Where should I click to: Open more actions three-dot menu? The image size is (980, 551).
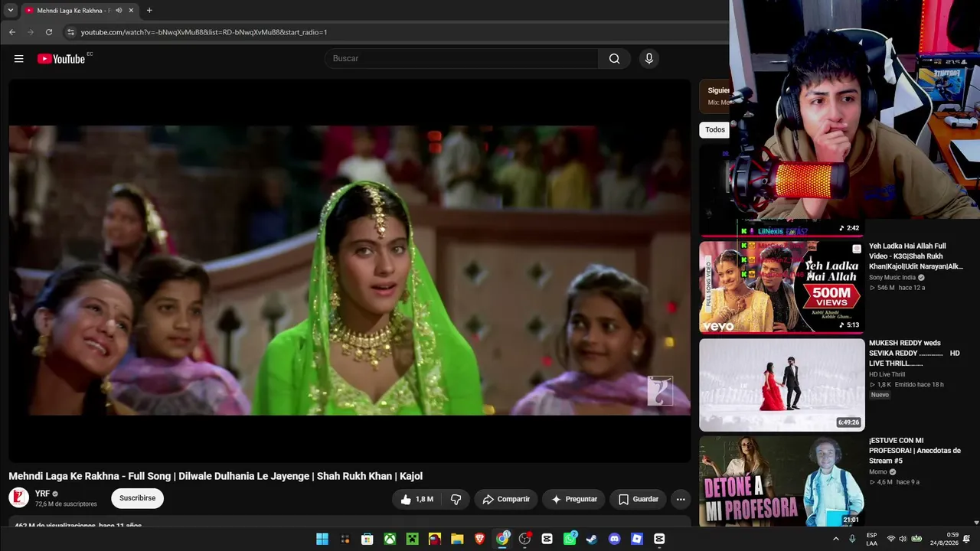tap(681, 500)
